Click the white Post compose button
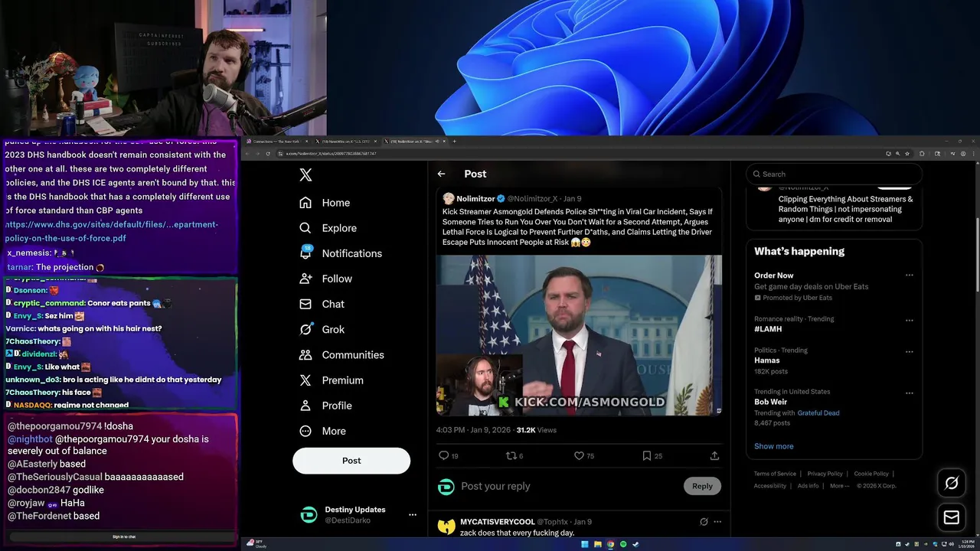The height and width of the screenshot is (551, 980). [x=351, y=461]
